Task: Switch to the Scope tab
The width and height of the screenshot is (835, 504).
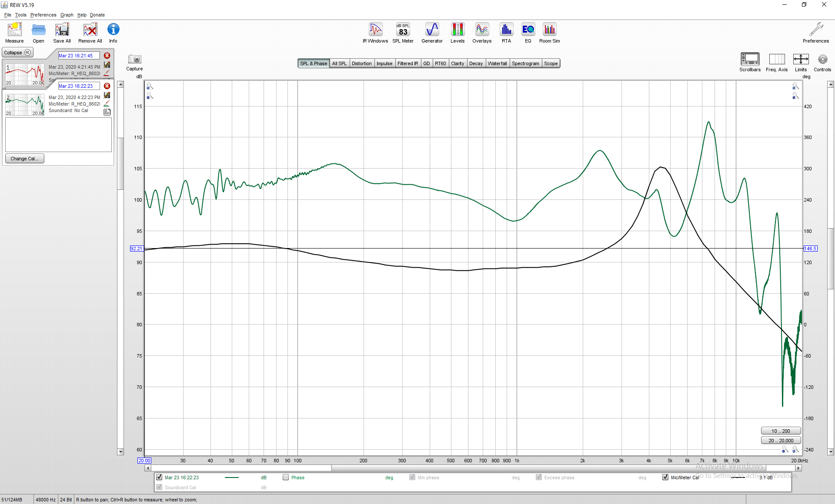Action: coord(551,63)
